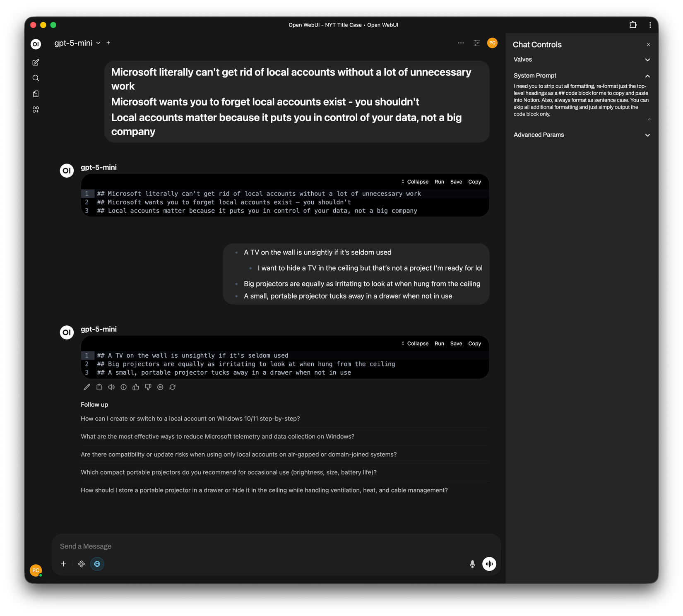Regenerate the response with refresh icon
The width and height of the screenshot is (683, 616).
[173, 387]
